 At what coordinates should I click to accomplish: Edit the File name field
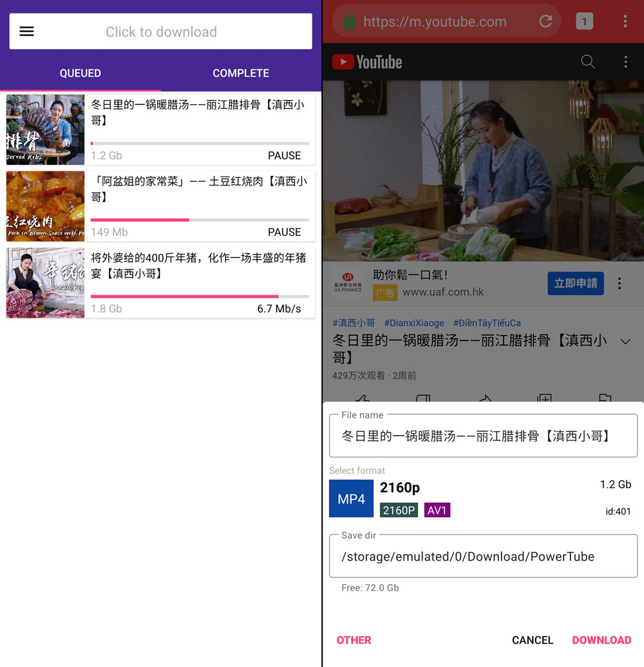(483, 436)
